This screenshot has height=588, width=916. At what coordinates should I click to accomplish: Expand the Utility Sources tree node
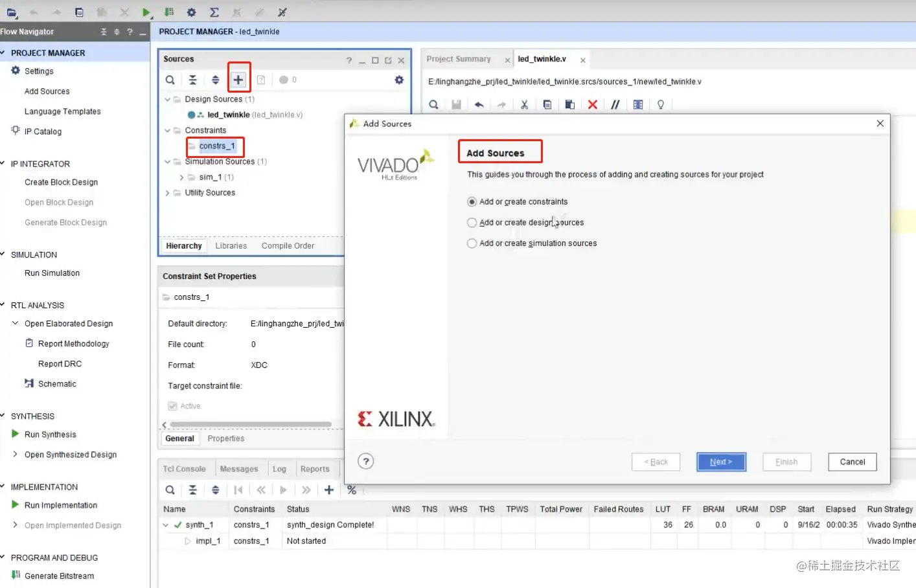click(167, 192)
